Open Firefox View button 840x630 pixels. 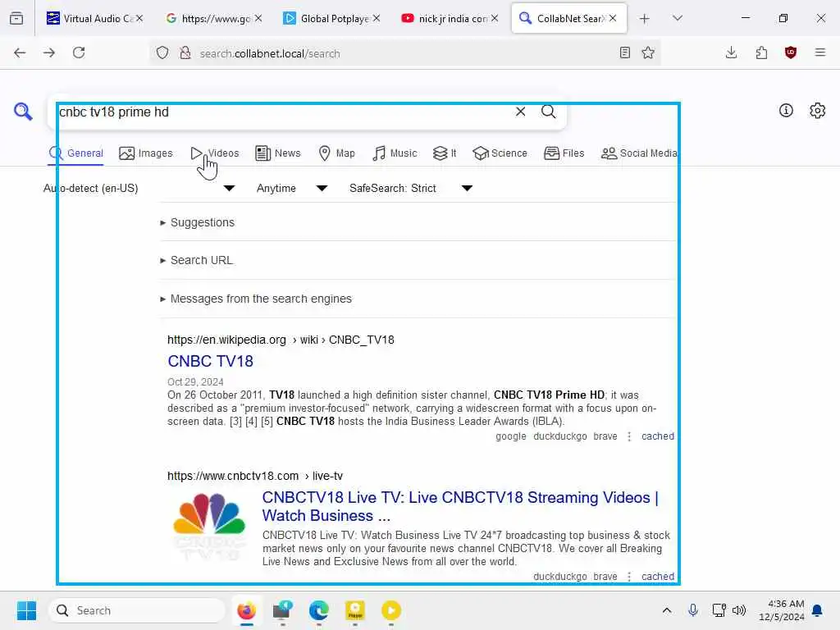click(16, 18)
